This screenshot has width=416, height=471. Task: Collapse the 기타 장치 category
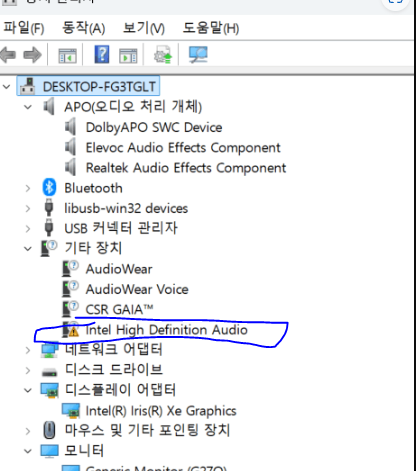tap(28, 249)
